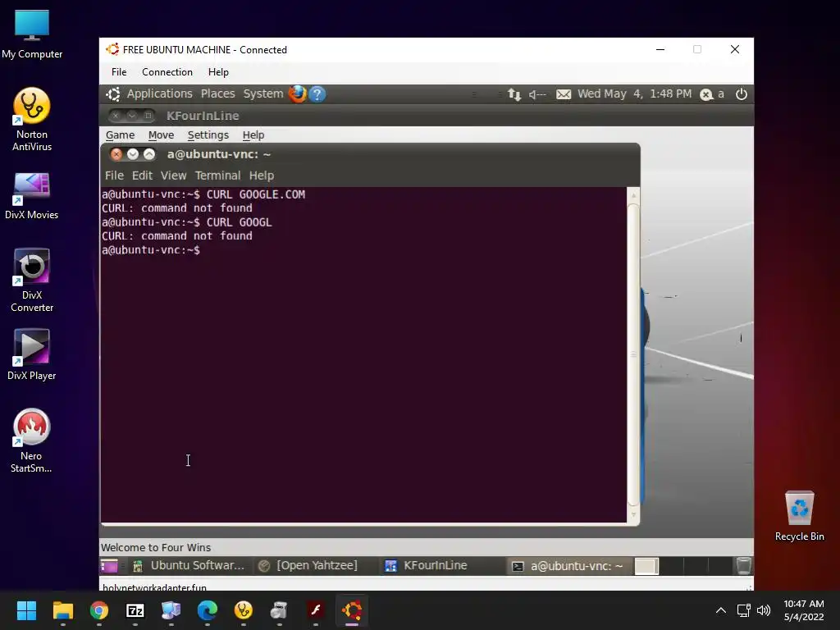Open the mail envelope indicator
840x630 pixels.
click(564, 94)
